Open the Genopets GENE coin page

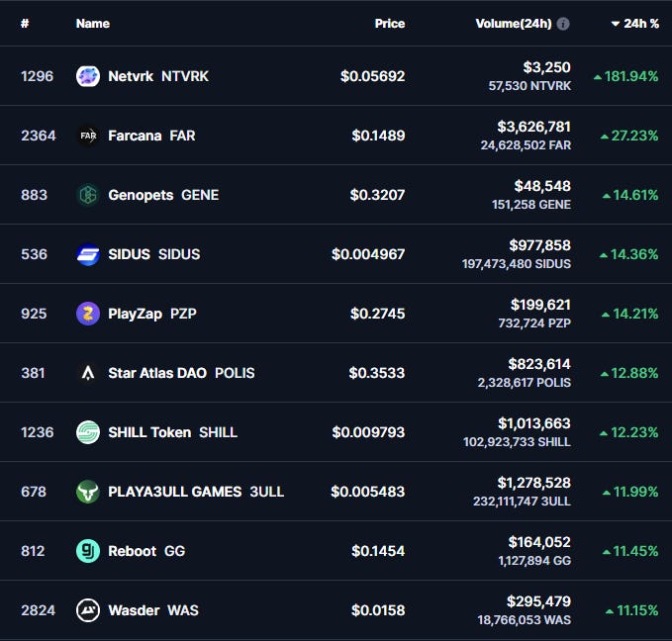(163, 195)
